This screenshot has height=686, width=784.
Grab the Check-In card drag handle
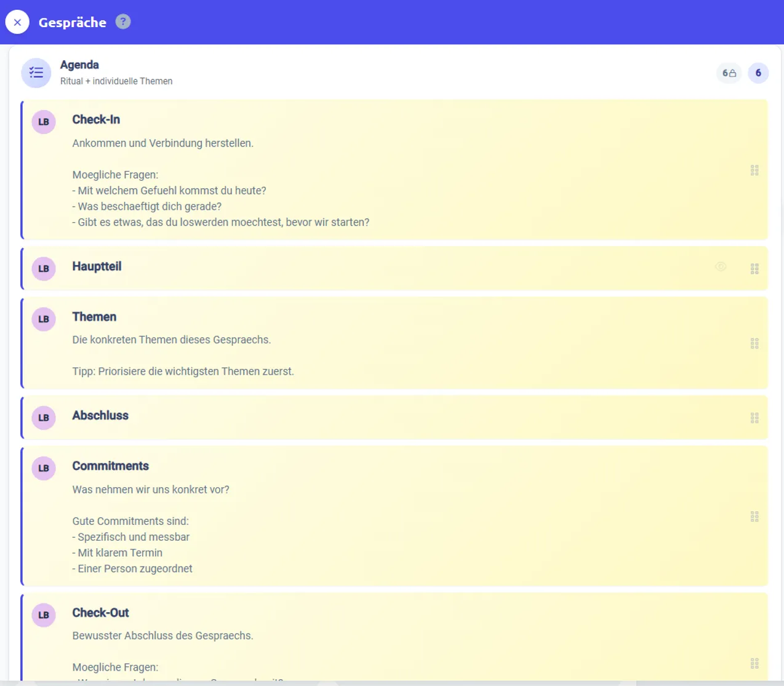tap(754, 170)
